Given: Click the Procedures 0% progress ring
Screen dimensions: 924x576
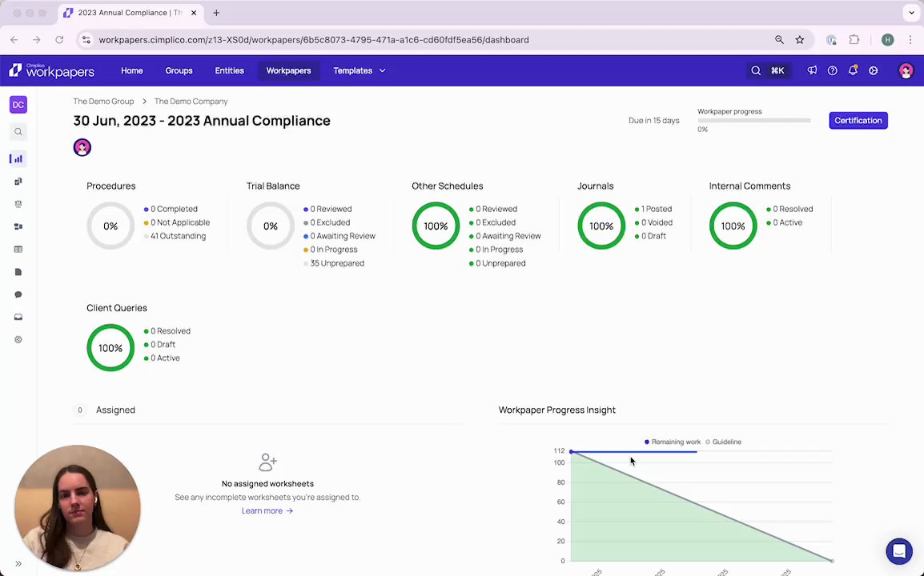Looking at the screenshot, I should pyautogui.click(x=110, y=226).
